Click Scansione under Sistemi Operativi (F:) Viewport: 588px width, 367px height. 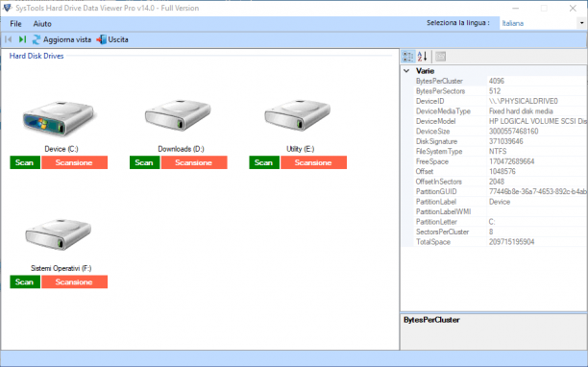tap(74, 281)
